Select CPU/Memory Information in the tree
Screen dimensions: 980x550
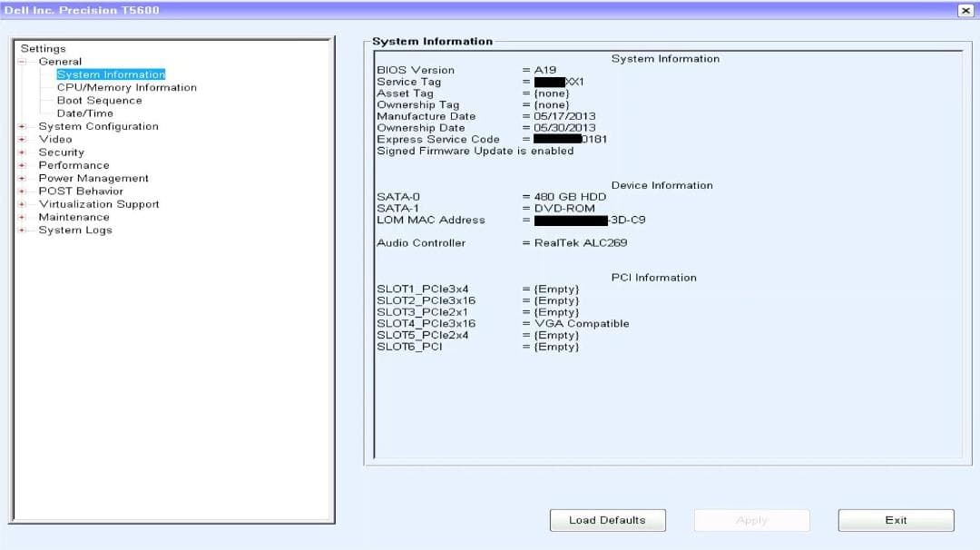125,87
